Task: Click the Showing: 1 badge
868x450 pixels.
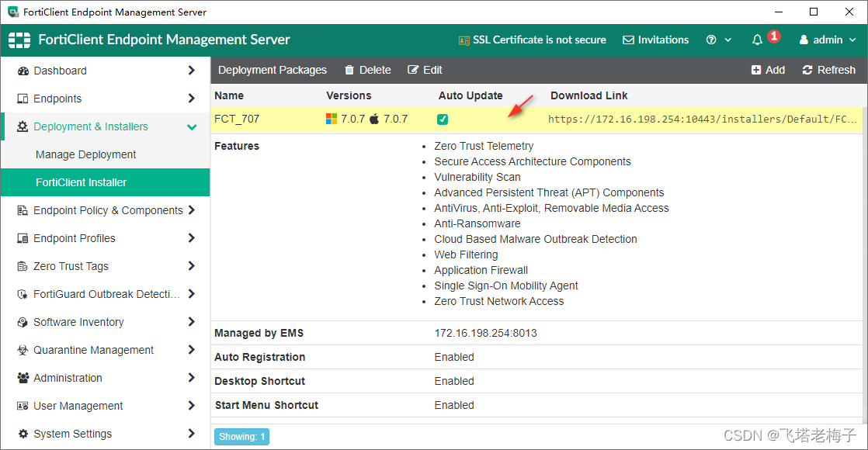Action: (x=242, y=437)
